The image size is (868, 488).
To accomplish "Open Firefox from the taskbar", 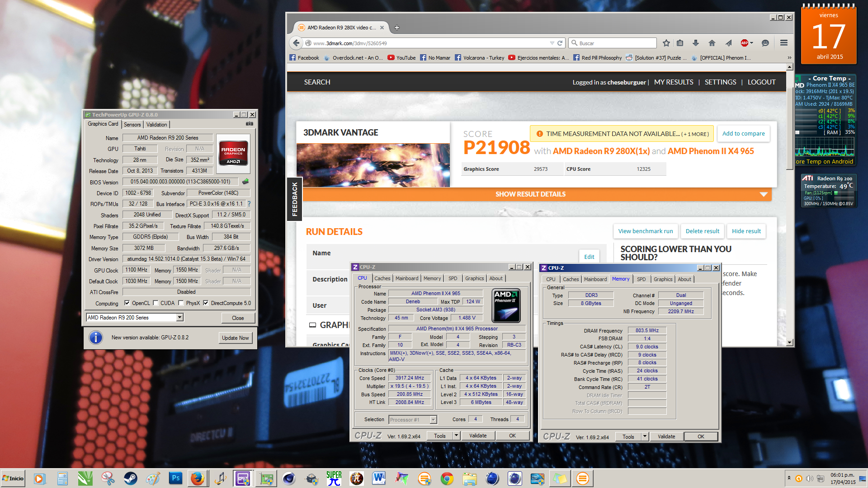I will point(197,479).
